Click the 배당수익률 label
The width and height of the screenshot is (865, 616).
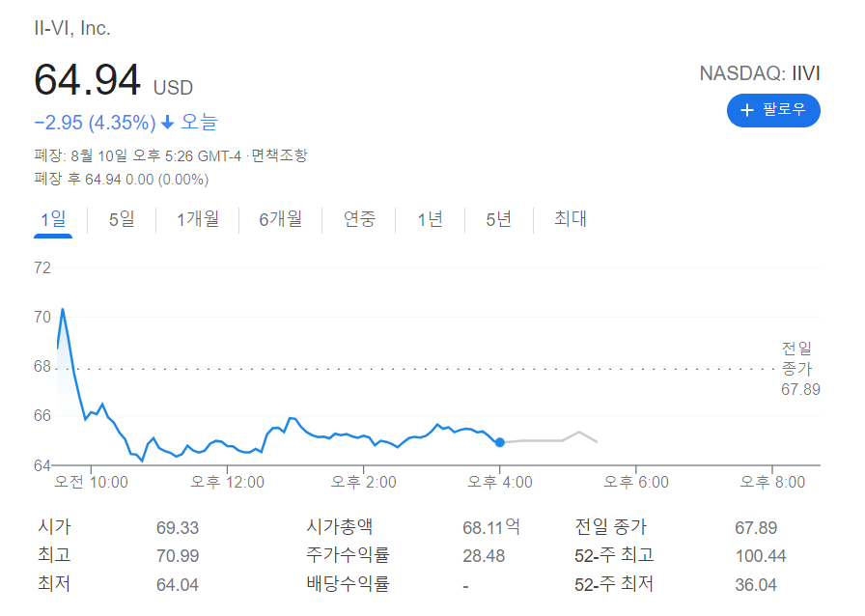coord(348,584)
